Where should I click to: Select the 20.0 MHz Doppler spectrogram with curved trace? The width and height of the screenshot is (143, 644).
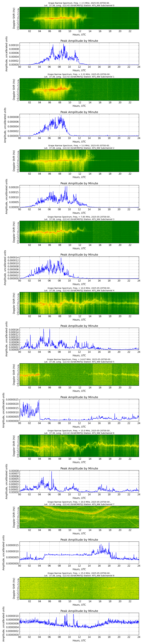click(79, 517)
